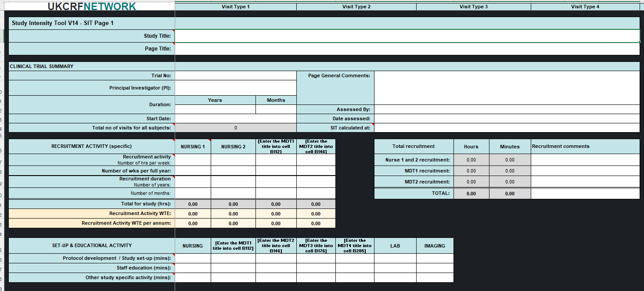Viewport: 644px width, 291px height.
Task: Click the UKCRF Network logo
Action: pos(92,6)
